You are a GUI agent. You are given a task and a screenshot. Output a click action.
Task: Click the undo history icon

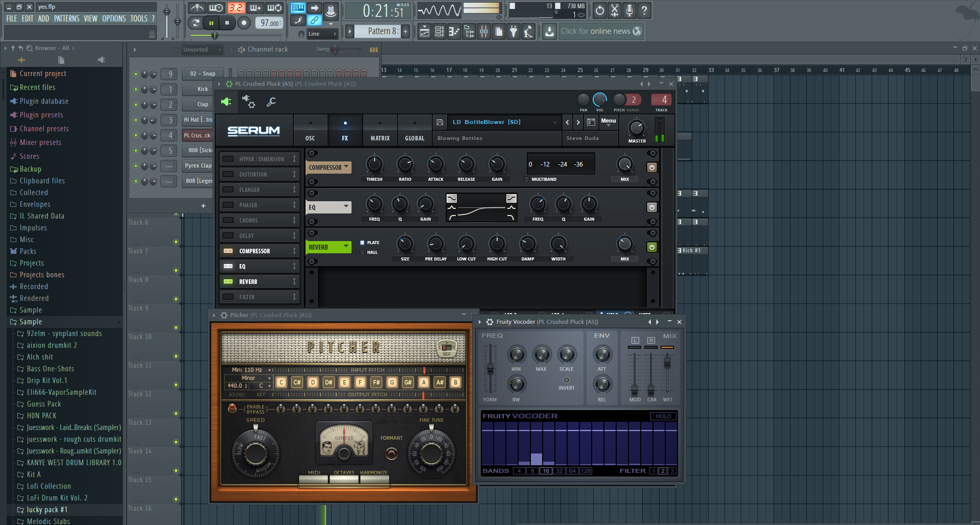[x=600, y=10]
